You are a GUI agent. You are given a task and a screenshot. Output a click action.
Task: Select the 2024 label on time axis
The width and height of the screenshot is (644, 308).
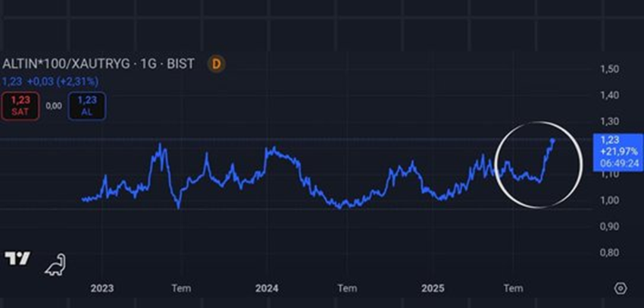click(267, 288)
